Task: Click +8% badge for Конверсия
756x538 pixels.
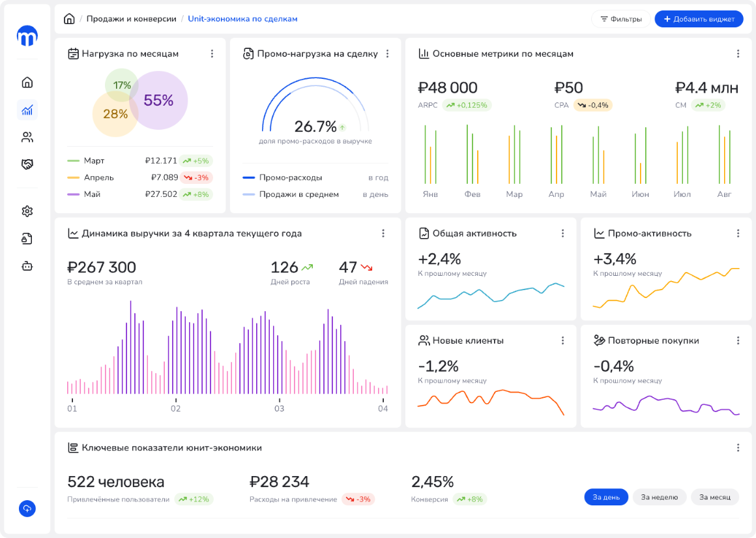Action: tap(470, 500)
